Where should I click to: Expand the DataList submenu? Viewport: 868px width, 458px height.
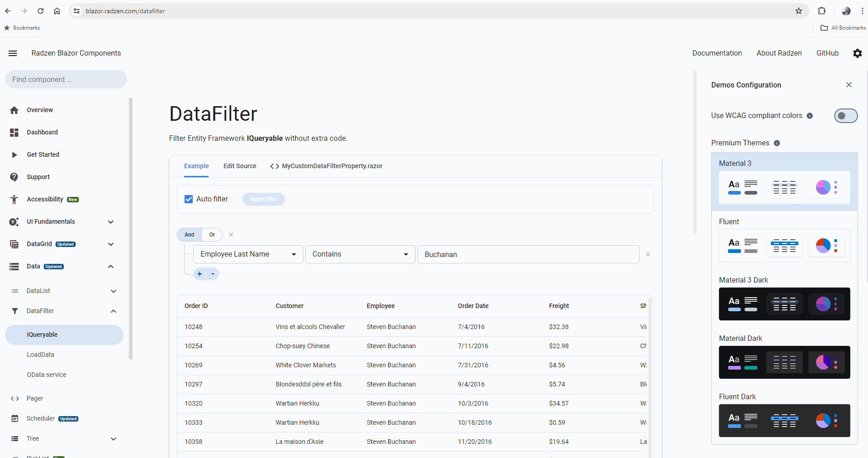pos(113,291)
